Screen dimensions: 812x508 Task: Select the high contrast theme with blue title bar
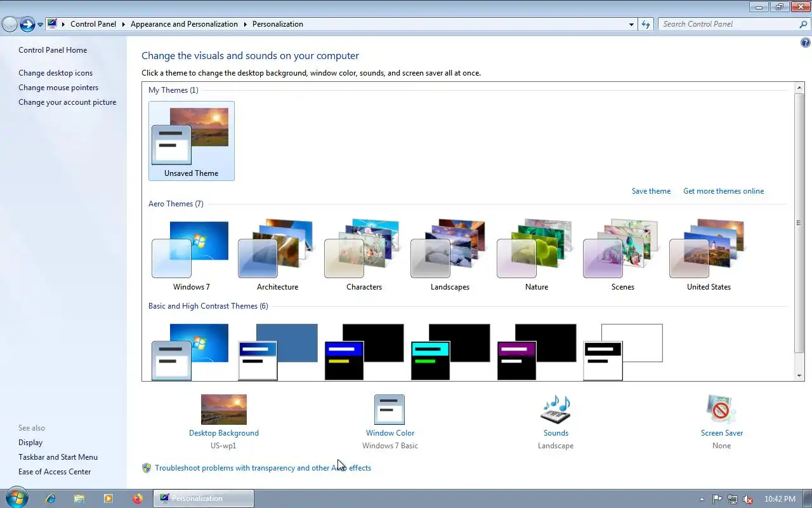(x=363, y=352)
